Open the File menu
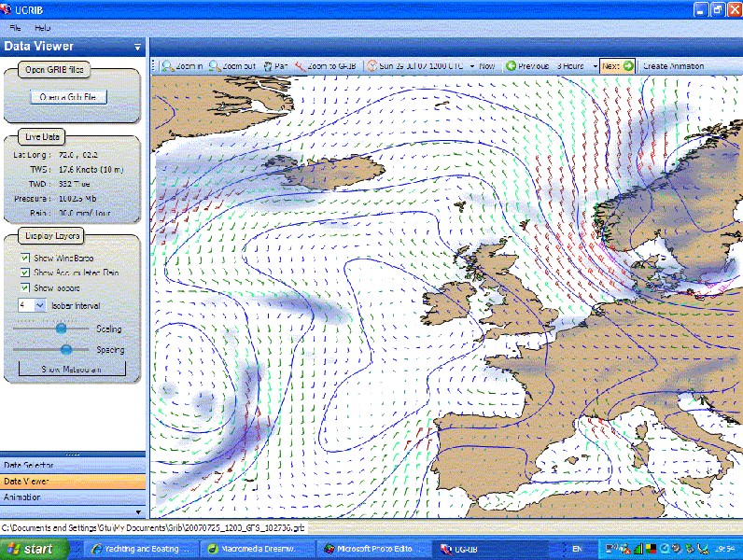The width and height of the screenshot is (743, 560). [15, 28]
